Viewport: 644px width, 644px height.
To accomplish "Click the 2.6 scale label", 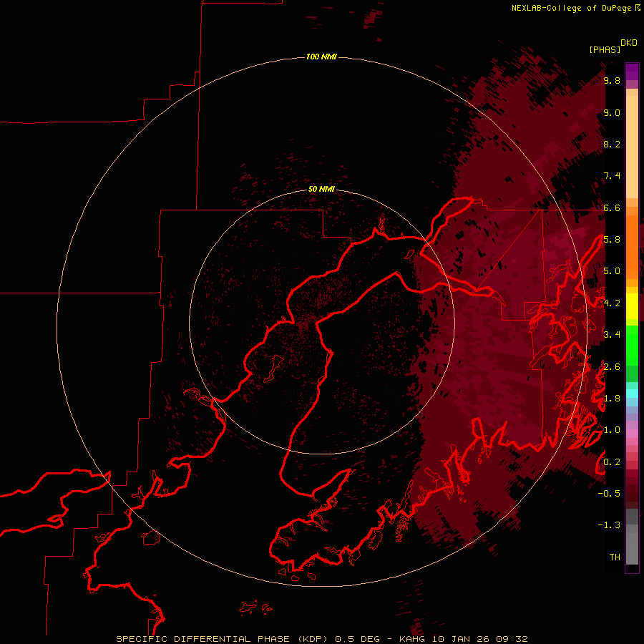I will pyautogui.click(x=612, y=367).
